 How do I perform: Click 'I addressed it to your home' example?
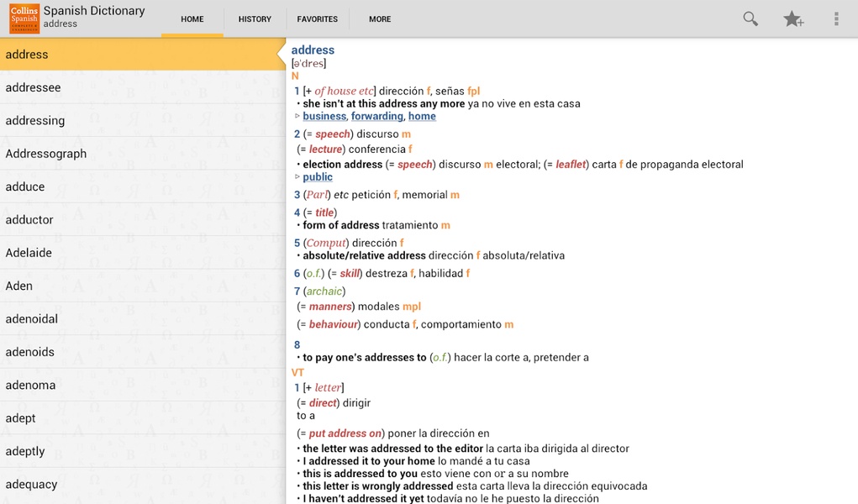click(x=369, y=461)
